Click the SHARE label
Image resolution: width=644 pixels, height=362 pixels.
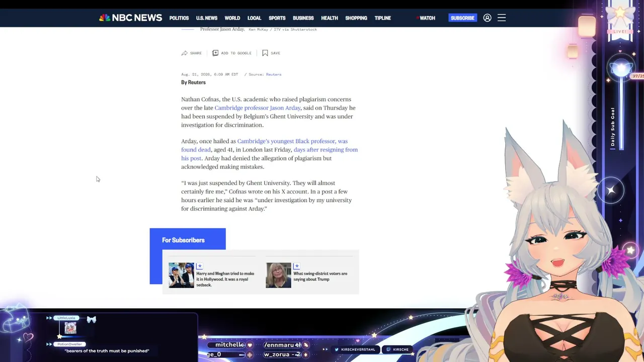(x=196, y=53)
